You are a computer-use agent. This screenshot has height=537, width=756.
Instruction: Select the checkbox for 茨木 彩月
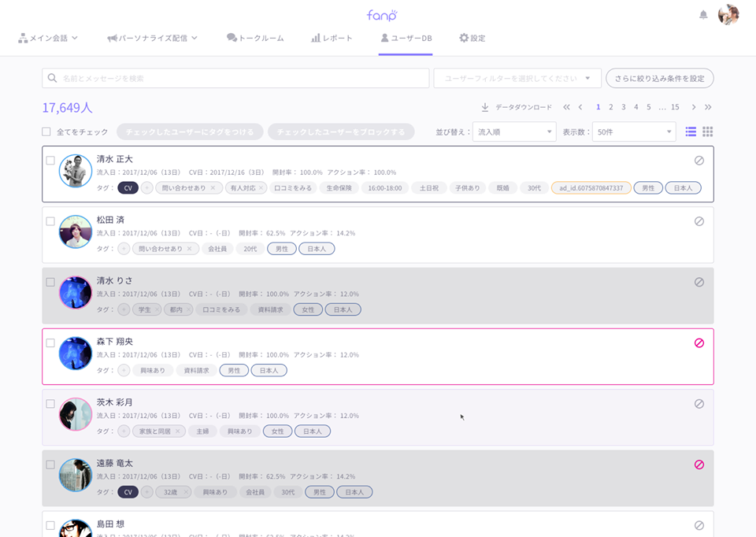coord(50,404)
